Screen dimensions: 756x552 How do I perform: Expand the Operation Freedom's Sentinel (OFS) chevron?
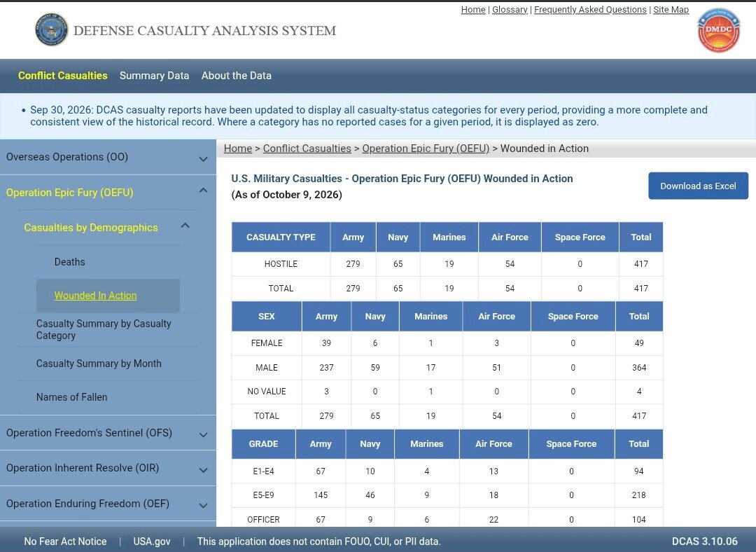point(203,434)
